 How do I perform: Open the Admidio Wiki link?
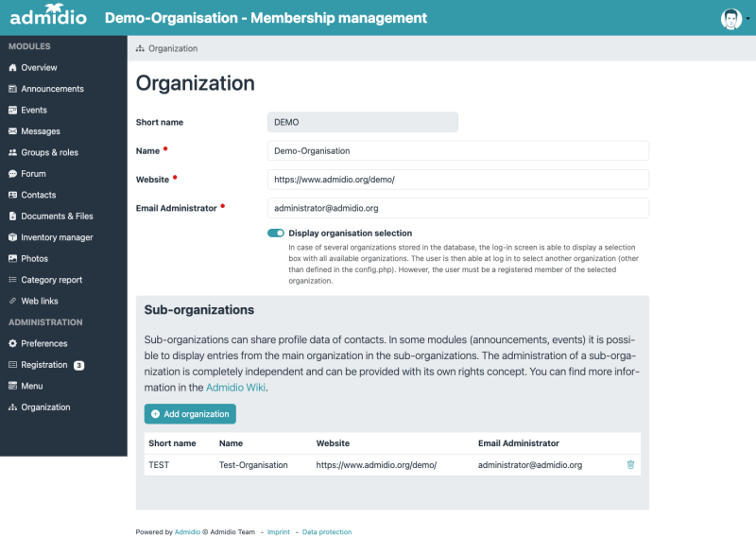click(x=235, y=388)
